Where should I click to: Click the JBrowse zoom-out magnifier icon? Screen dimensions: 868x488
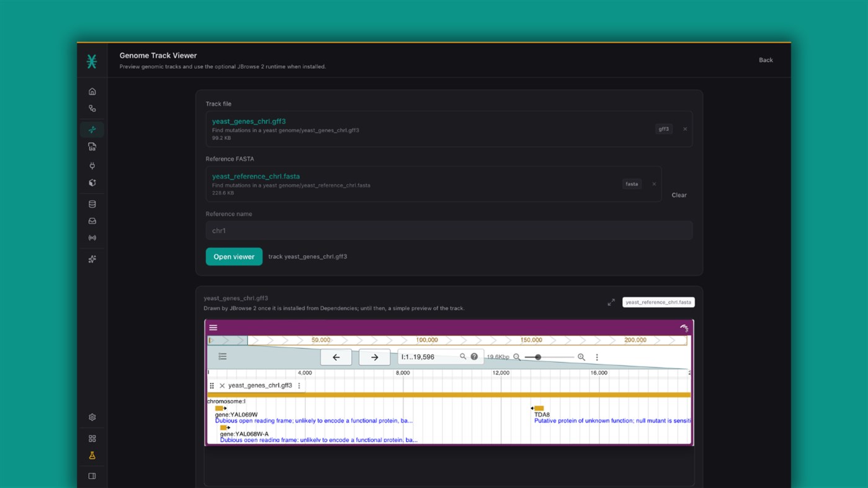coord(517,357)
